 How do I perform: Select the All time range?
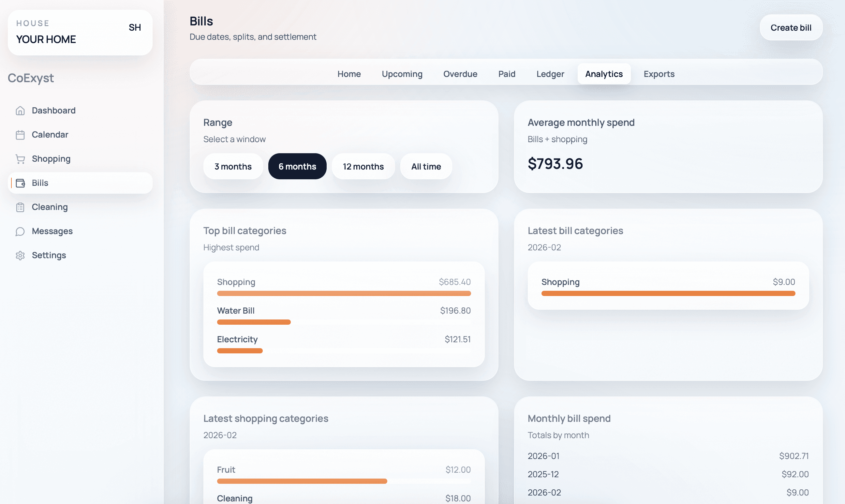tap(426, 166)
